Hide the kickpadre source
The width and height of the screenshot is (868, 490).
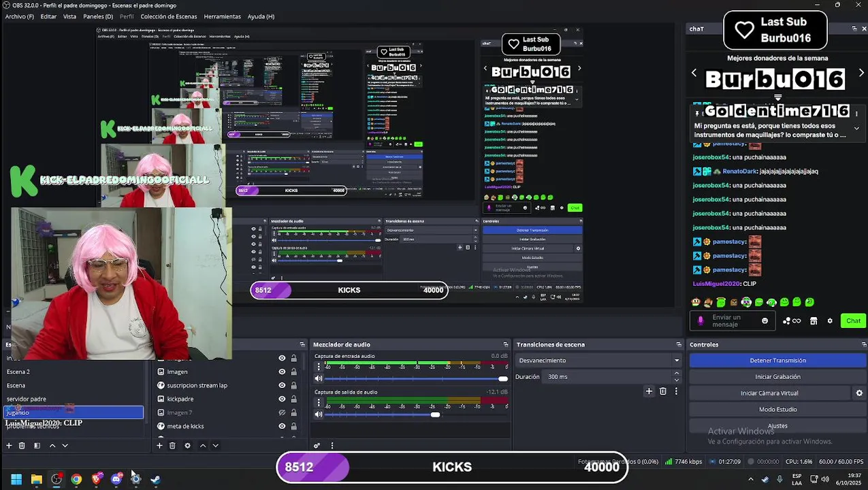coord(282,399)
